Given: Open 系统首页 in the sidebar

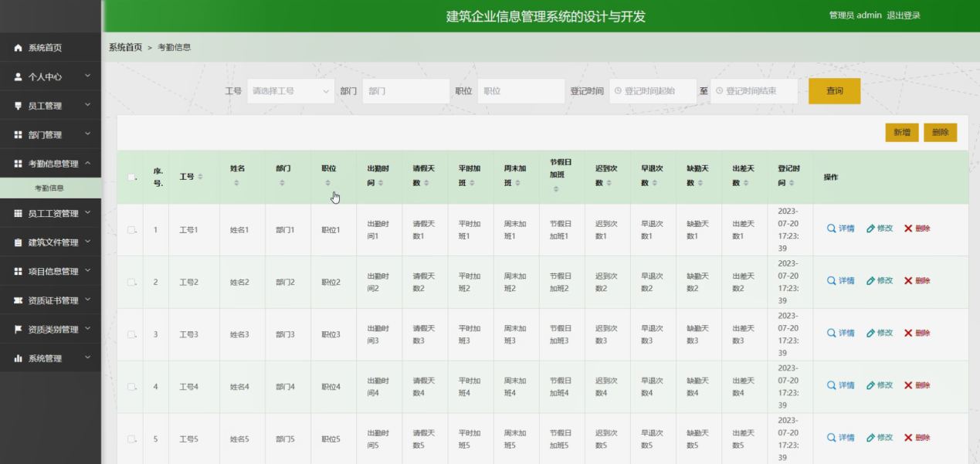Looking at the screenshot, I should pos(51,48).
